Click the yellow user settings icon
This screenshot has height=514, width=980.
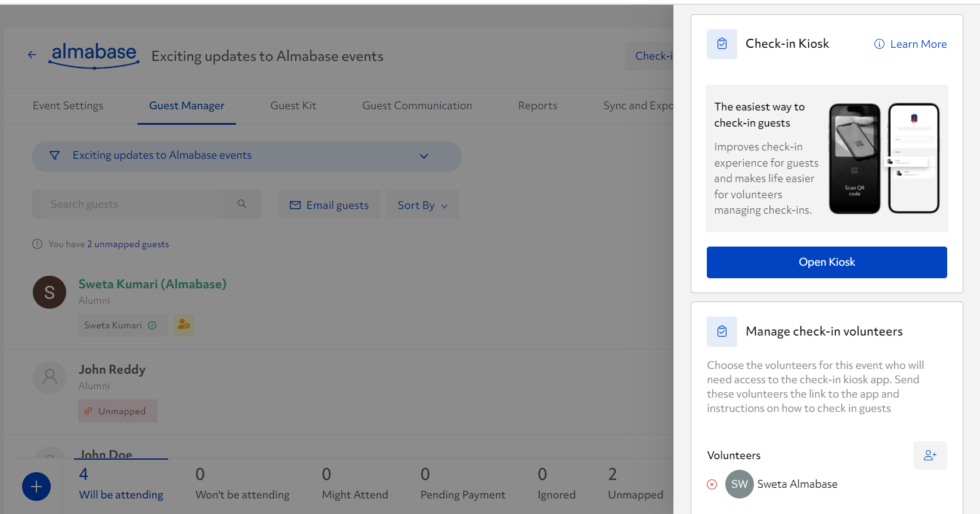coord(184,325)
